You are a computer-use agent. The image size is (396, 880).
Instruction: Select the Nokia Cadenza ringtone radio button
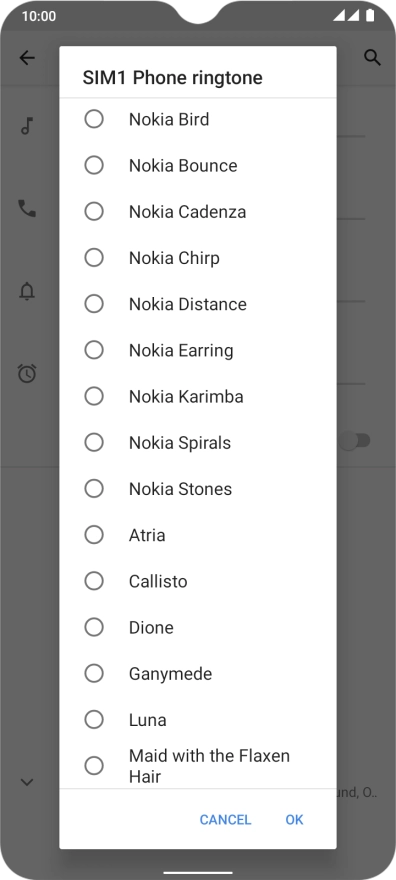point(94,212)
